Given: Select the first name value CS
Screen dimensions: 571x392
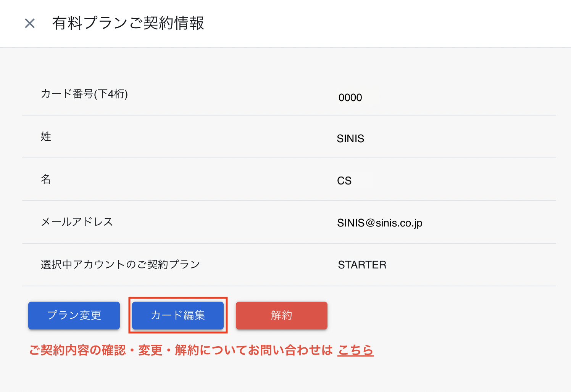Looking at the screenshot, I should point(344,181).
